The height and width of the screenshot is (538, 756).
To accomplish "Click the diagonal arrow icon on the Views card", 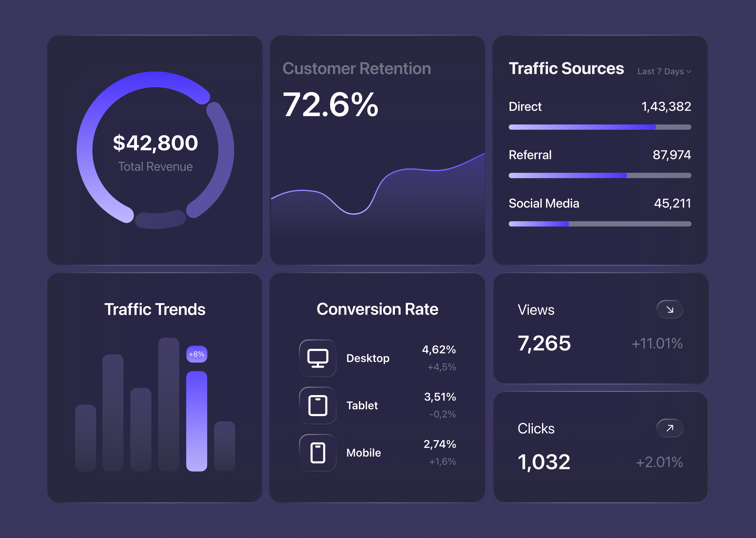I will 670,310.
